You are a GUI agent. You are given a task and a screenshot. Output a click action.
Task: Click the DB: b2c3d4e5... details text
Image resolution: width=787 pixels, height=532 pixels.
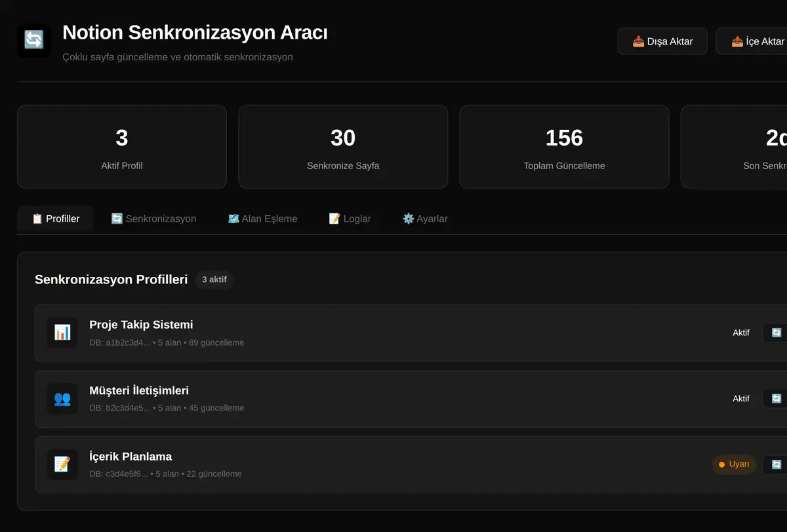(167, 408)
